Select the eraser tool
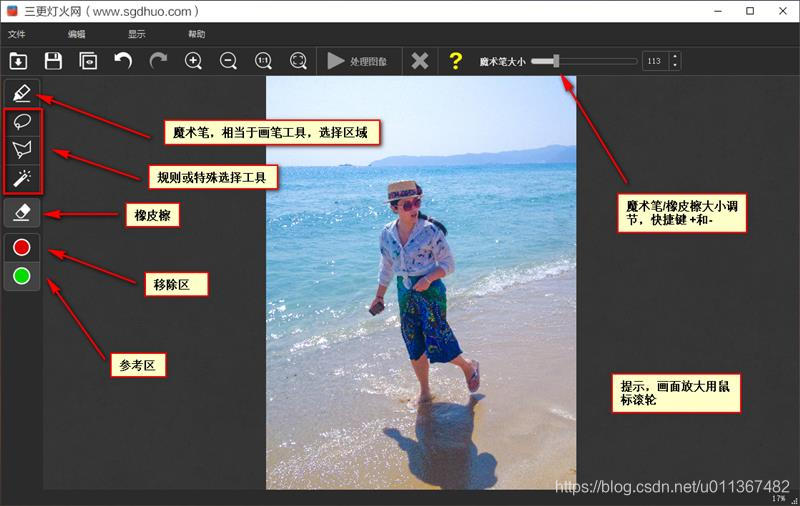 tap(22, 213)
